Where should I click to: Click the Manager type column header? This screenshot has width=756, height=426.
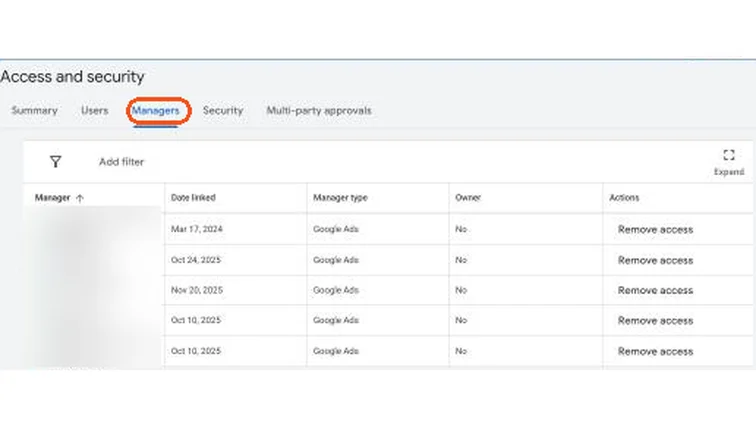340,198
